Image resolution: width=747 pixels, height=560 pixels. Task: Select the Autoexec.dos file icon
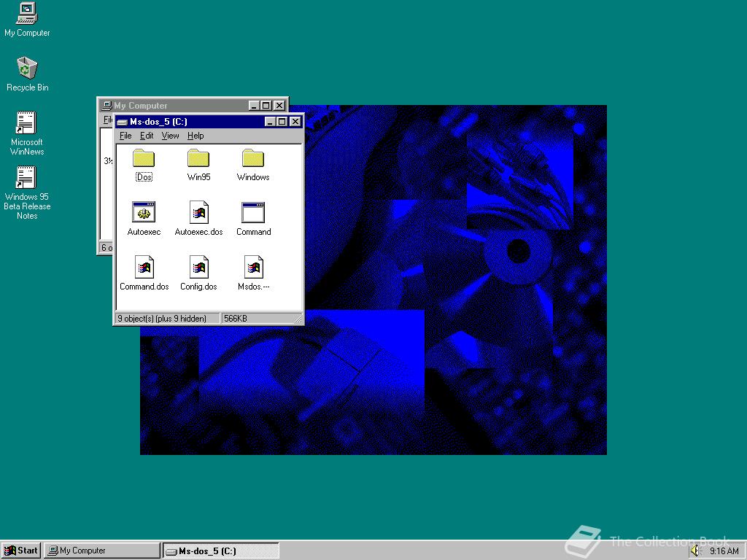[x=198, y=212]
